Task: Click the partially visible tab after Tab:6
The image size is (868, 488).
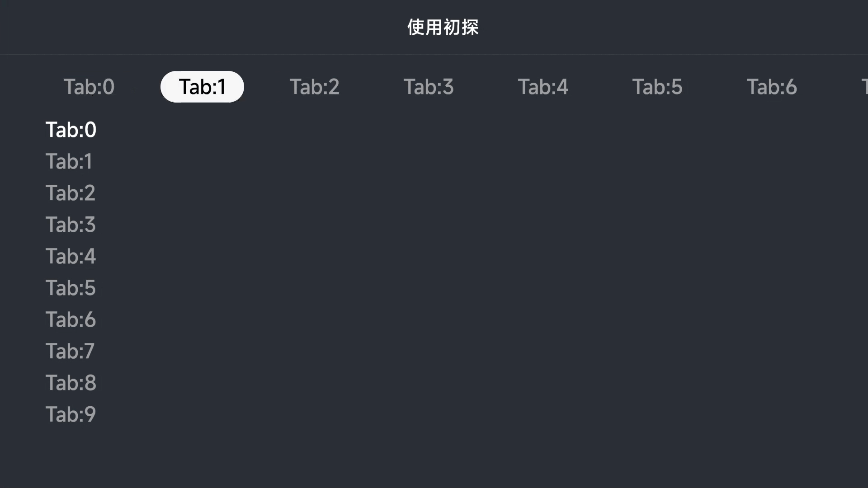Action: [x=864, y=87]
